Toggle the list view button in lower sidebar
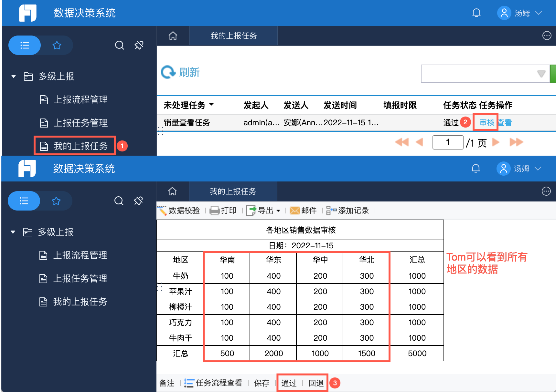The width and height of the screenshot is (556, 392). (x=24, y=201)
